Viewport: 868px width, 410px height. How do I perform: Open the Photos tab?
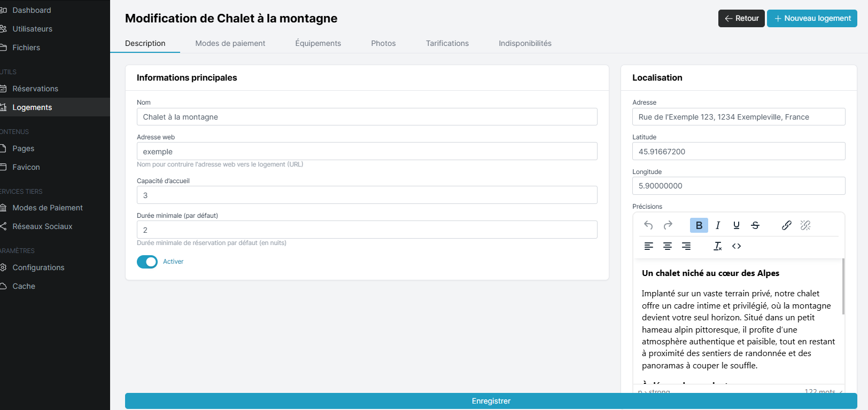pyautogui.click(x=384, y=43)
